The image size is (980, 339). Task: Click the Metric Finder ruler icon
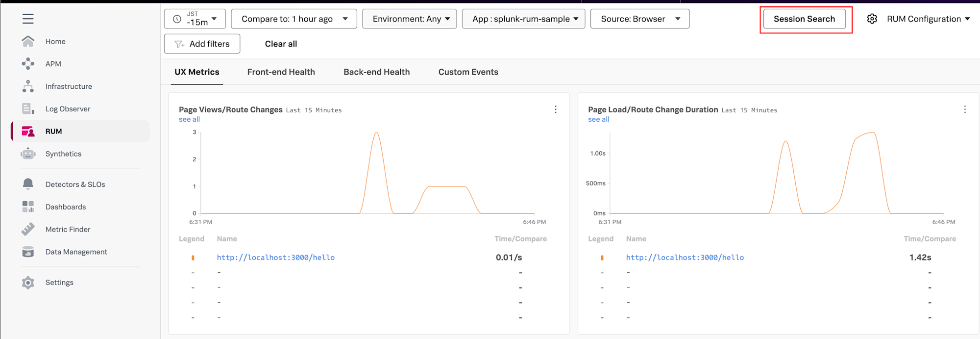click(x=28, y=229)
